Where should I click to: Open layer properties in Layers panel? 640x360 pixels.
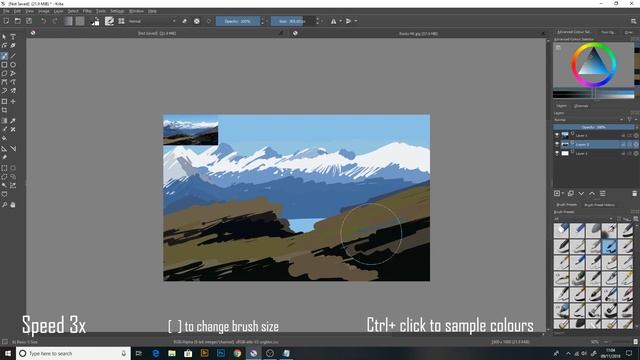pyautogui.click(x=602, y=193)
